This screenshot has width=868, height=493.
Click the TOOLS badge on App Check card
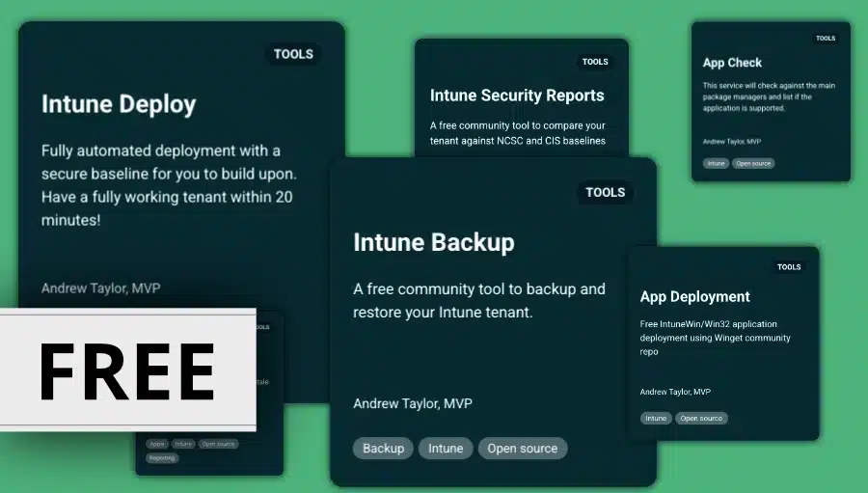pyautogui.click(x=826, y=39)
